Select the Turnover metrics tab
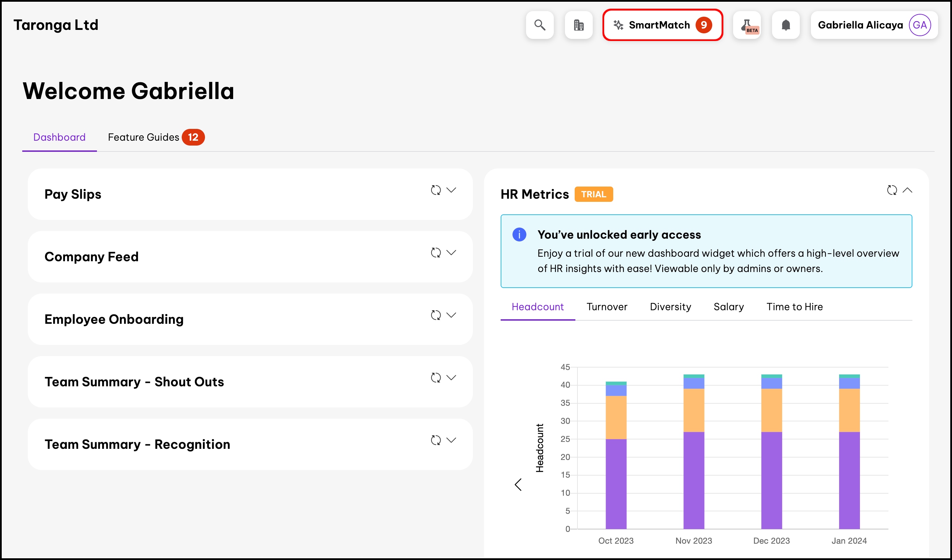The image size is (952, 560). coord(606,307)
